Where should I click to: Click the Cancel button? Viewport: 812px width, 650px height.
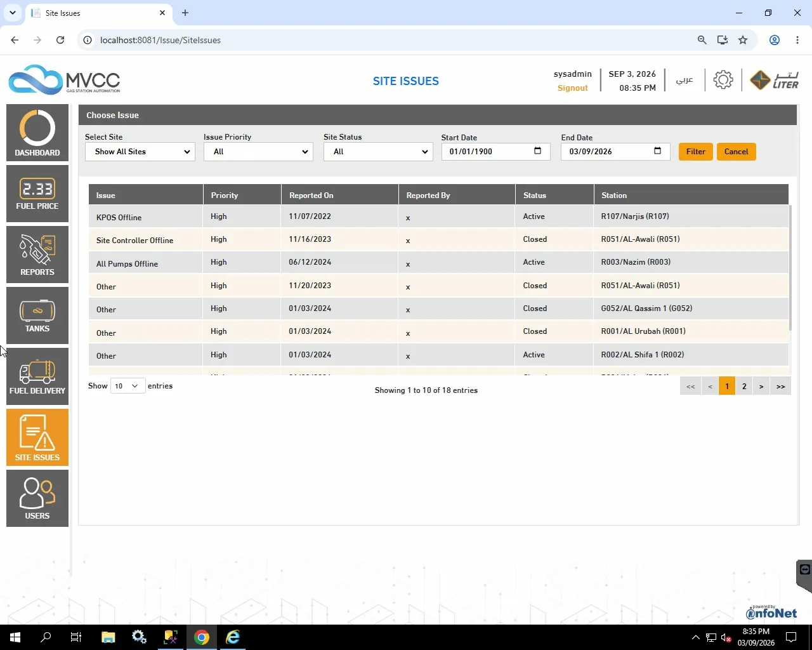(x=737, y=152)
